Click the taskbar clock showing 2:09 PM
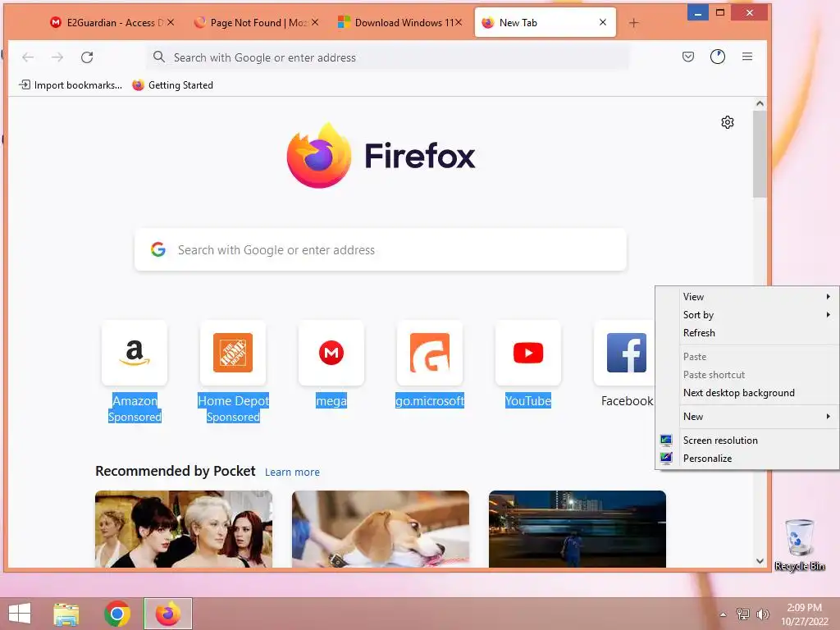 pyautogui.click(x=804, y=614)
